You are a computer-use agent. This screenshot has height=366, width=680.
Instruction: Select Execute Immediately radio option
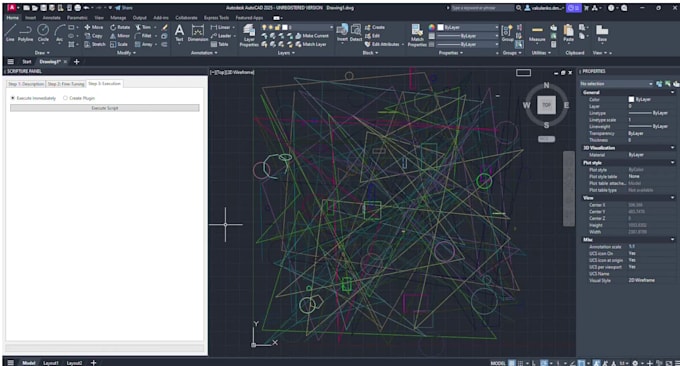[33, 98]
